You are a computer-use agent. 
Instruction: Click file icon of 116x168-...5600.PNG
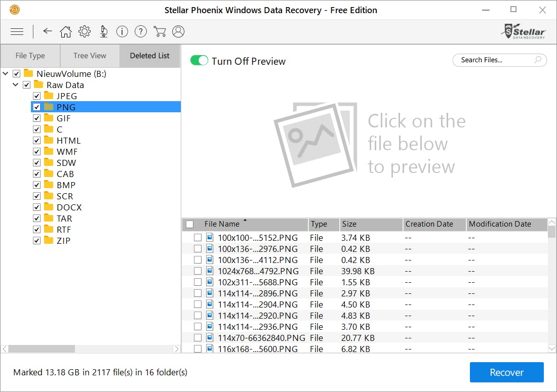(210, 349)
